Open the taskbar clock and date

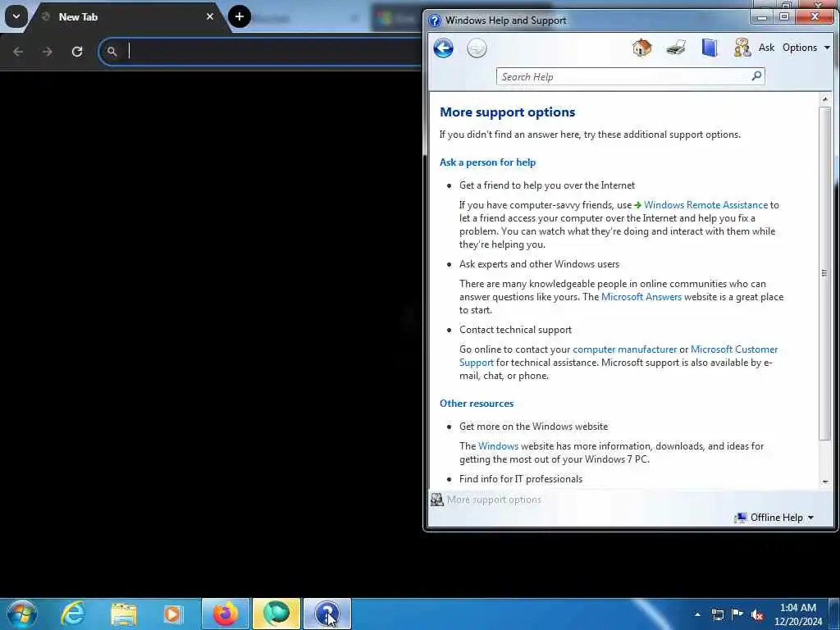click(797, 614)
